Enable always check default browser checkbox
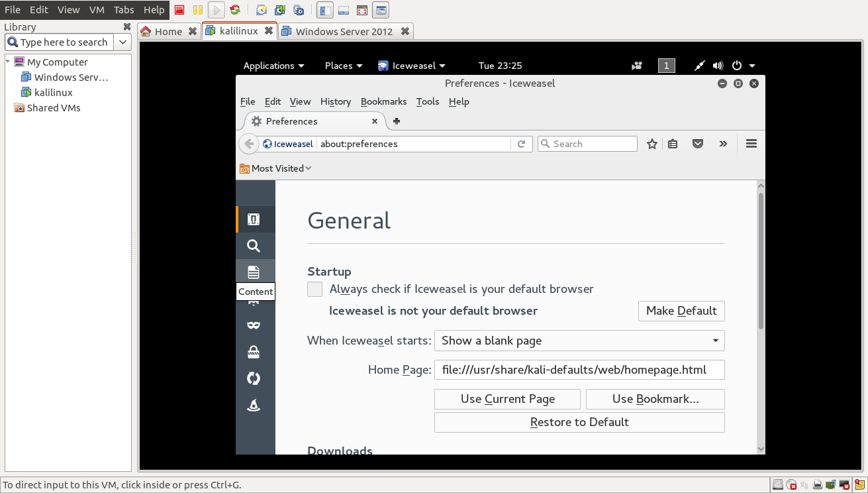868x493 pixels. 315,289
